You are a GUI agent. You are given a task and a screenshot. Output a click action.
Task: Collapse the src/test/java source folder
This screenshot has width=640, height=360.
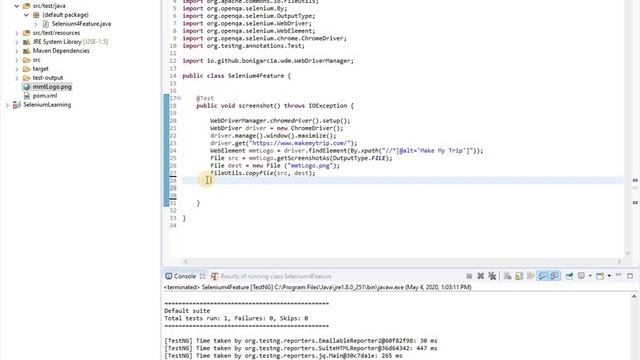pyautogui.click(x=17, y=6)
